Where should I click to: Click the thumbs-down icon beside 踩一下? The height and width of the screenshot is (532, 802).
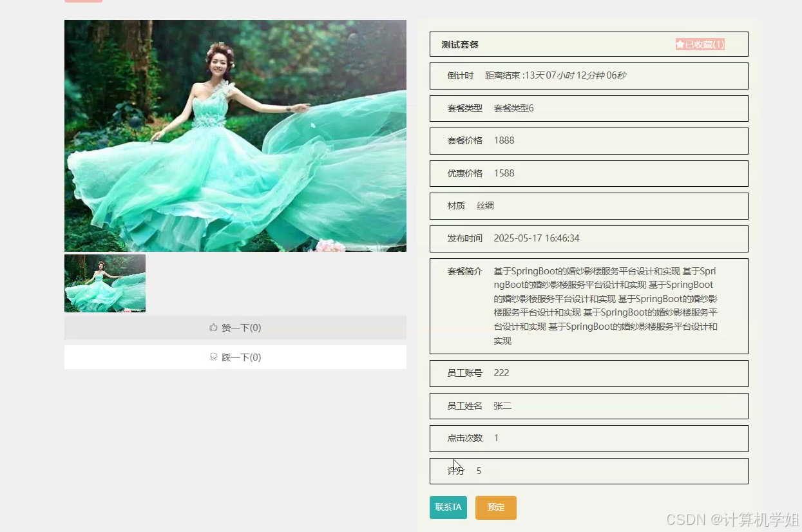click(214, 357)
